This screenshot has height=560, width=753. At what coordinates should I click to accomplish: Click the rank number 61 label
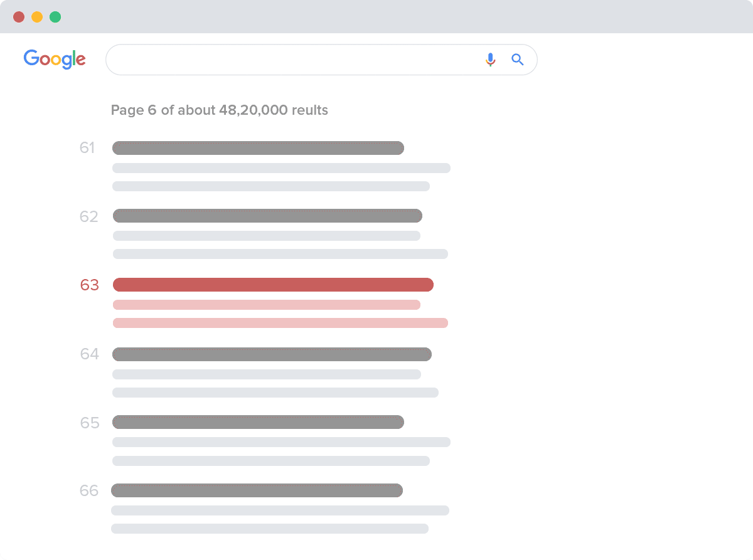pyautogui.click(x=87, y=148)
